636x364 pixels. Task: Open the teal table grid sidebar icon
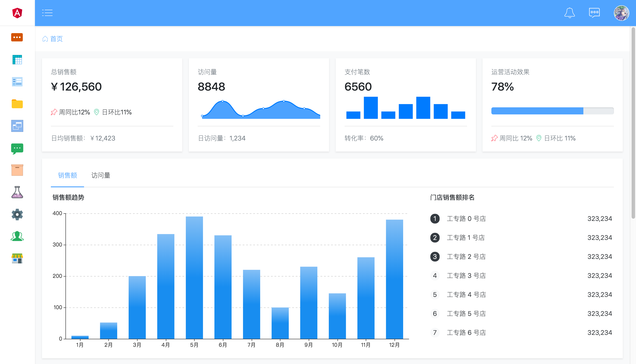17,59
